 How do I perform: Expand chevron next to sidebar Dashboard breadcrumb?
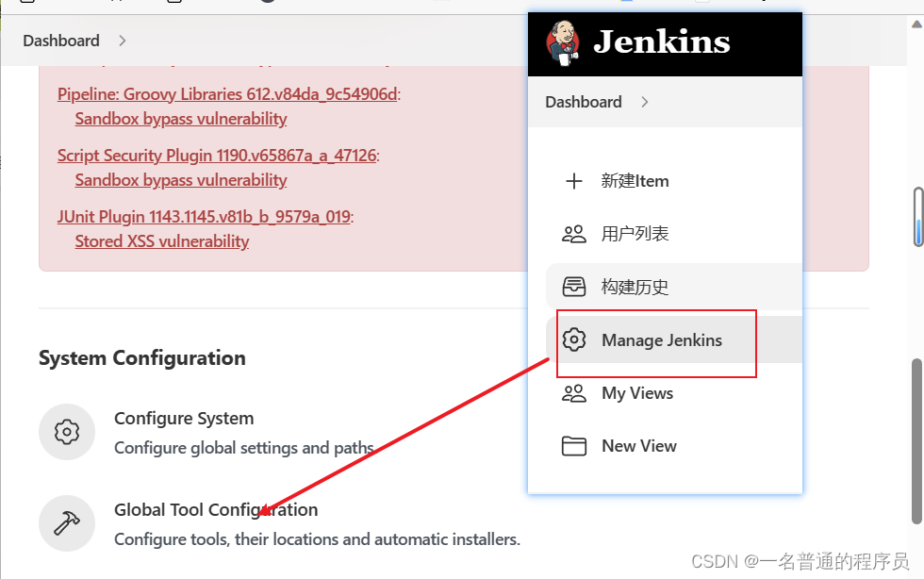(x=645, y=102)
